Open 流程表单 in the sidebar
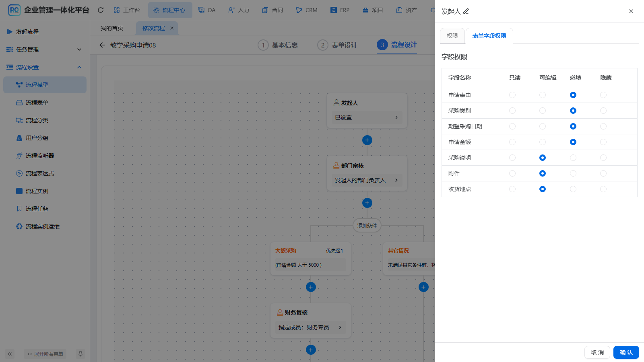This screenshot has height=362, width=644. 45,103
